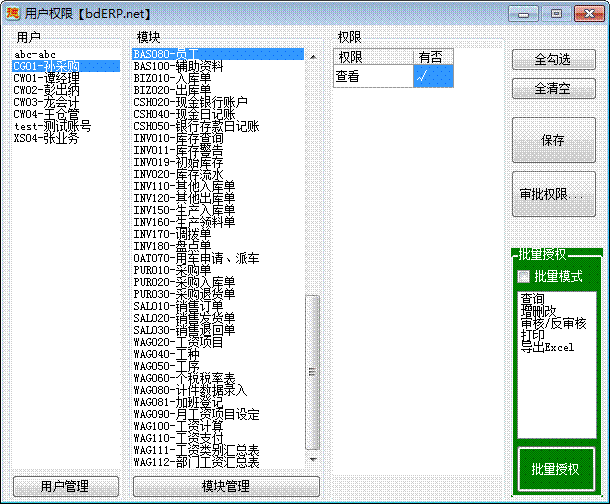Image resolution: width=610 pixels, height=504 pixels.
Task: Select 导出Excel in batch permission list
Action: (547, 347)
